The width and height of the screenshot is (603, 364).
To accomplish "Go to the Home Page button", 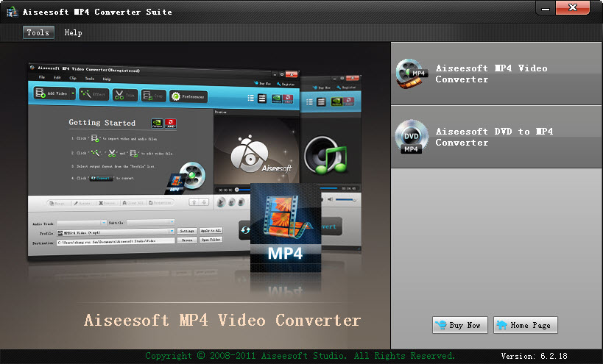I will 525,325.
